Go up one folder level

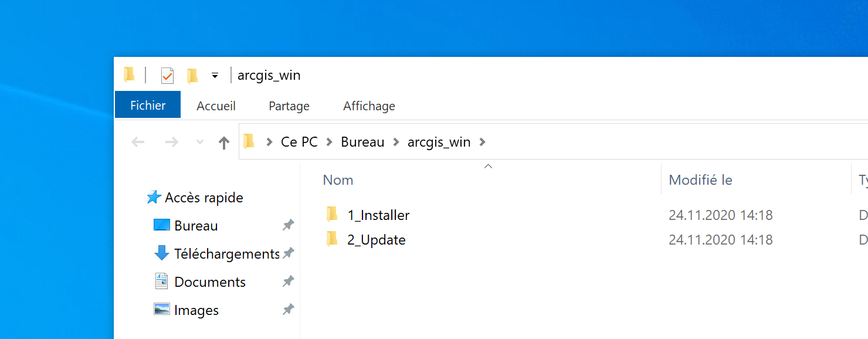point(223,142)
